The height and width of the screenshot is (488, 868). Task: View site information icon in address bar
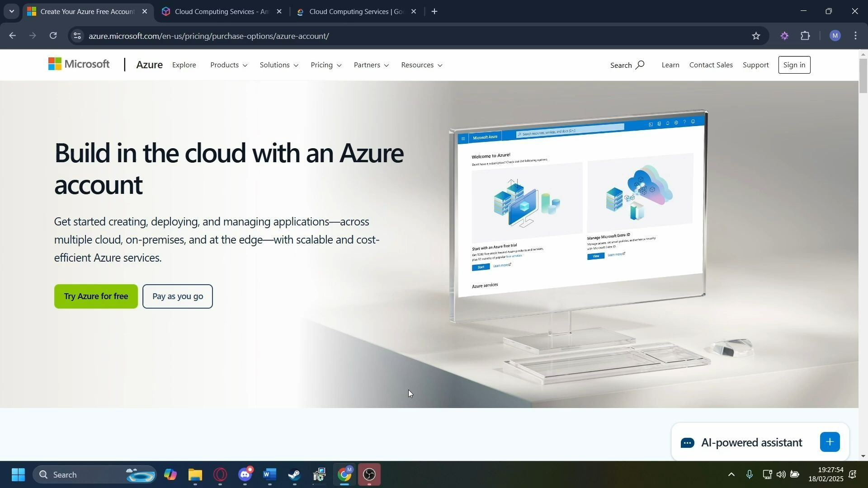tap(77, 36)
